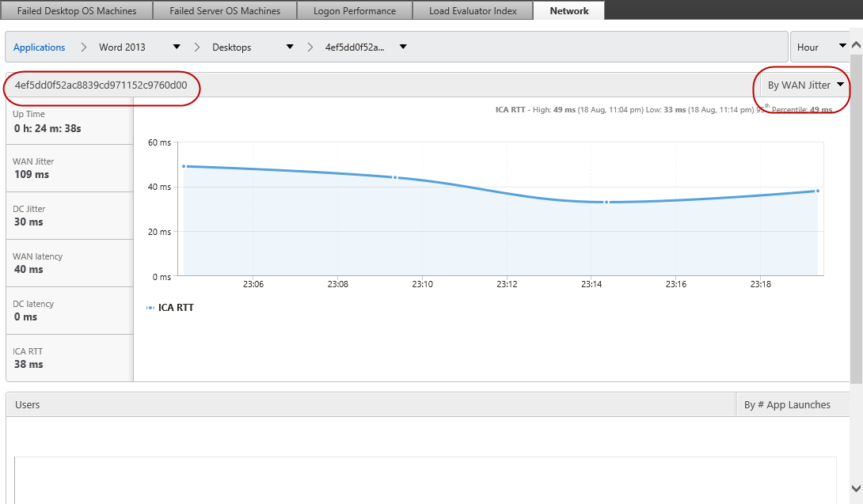The height and width of the screenshot is (504, 863).
Task: Select the ICA RTT panel in the sidebar
Action: point(67,358)
